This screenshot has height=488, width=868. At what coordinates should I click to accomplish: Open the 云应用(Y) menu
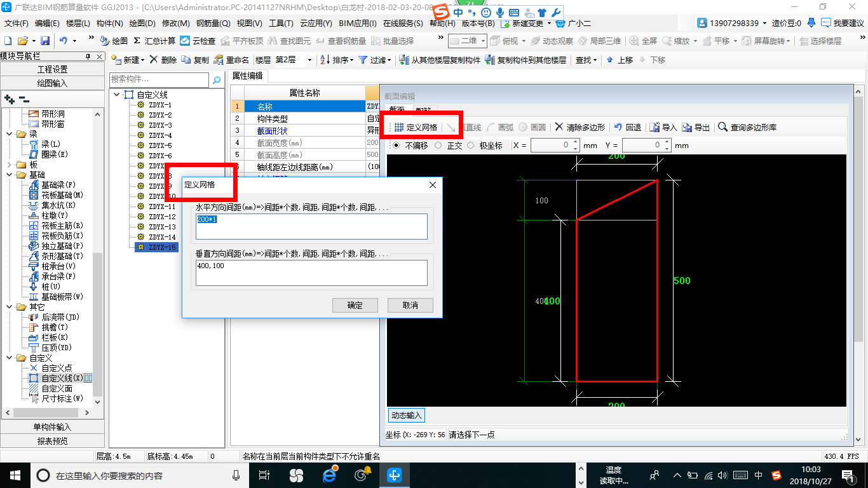pos(316,24)
